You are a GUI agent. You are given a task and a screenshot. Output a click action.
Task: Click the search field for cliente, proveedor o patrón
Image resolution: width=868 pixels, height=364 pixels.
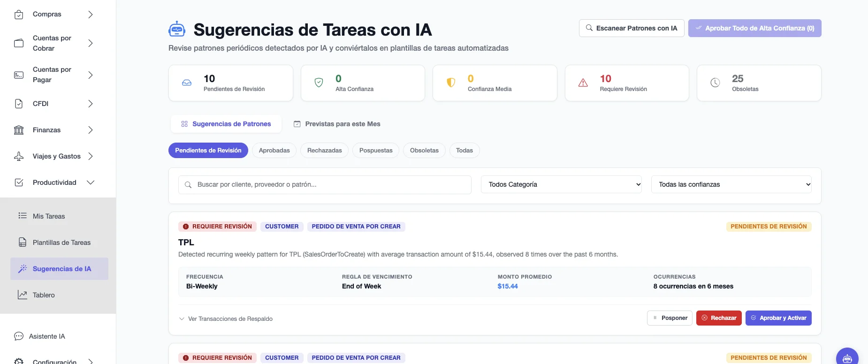(325, 185)
